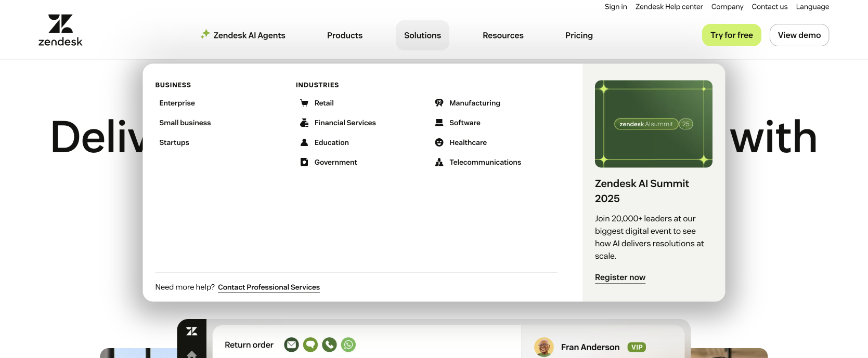Click the Zendesk logo
868x358 pixels.
click(60, 30)
